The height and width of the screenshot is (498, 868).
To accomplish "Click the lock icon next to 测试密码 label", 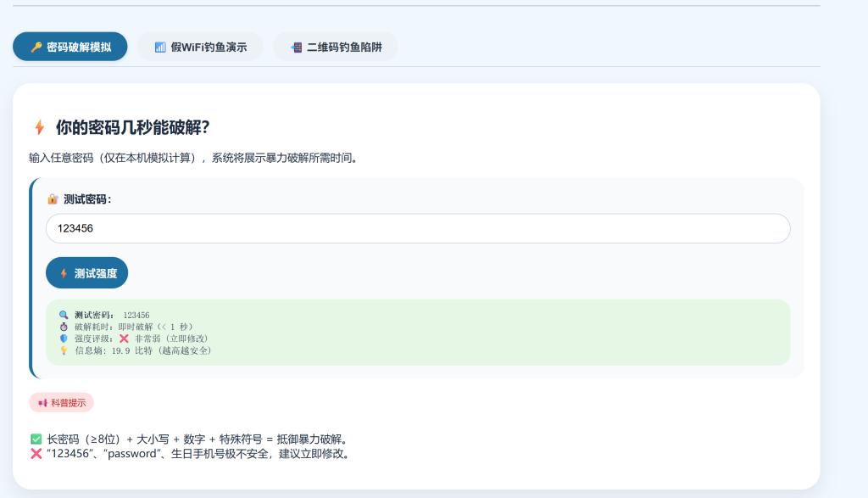I will 53,199.
